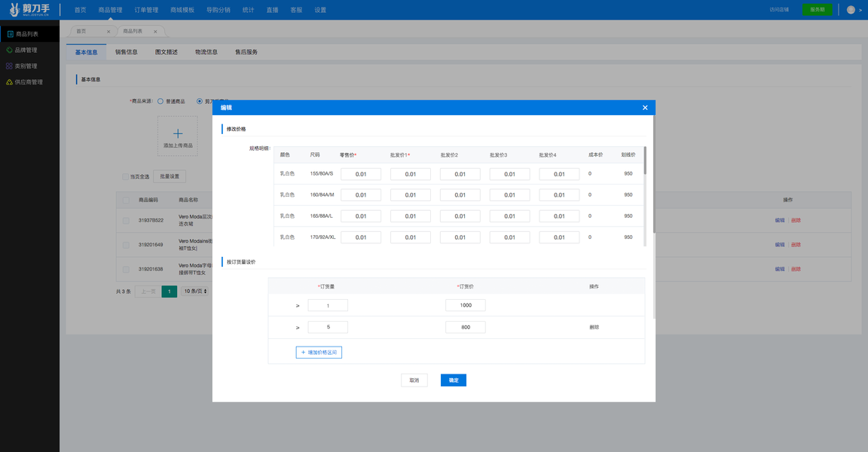Click 零售价 field for size 155/80A/S
Image resolution: width=868 pixels, height=452 pixels.
click(361, 174)
